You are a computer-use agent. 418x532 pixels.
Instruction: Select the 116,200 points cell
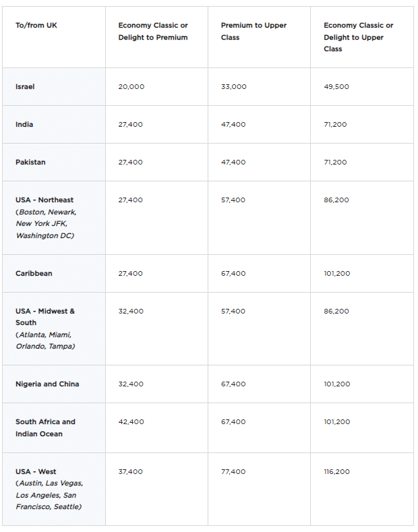[x=336, y=472]
